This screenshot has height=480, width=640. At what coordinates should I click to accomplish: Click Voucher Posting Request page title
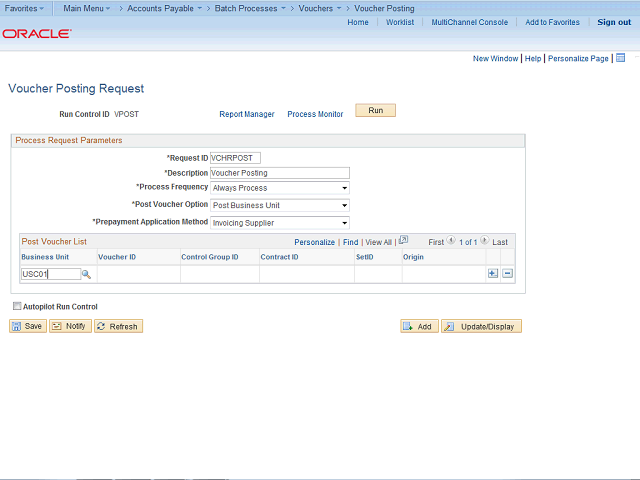[x=76, y=89]
